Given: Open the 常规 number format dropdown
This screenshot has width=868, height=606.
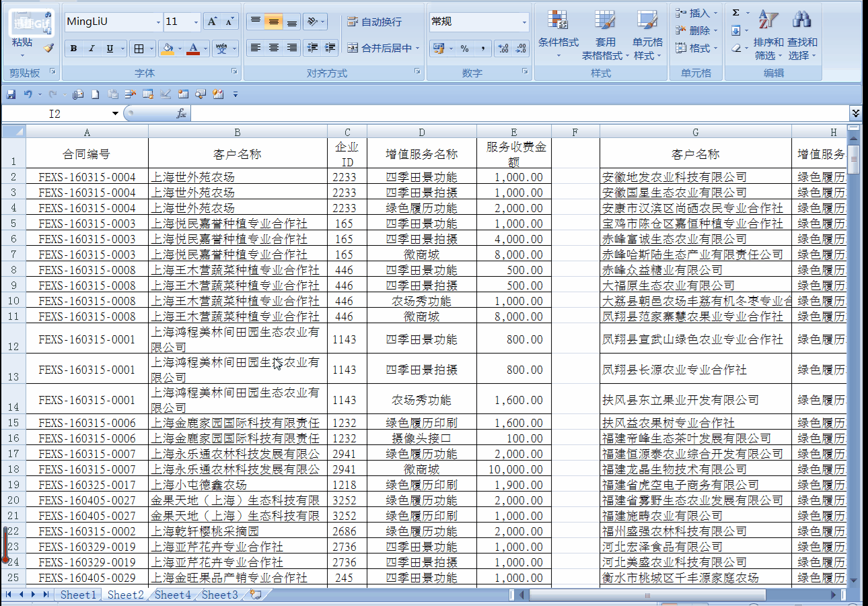Looking at the screenshot, I should coord(525,22).
